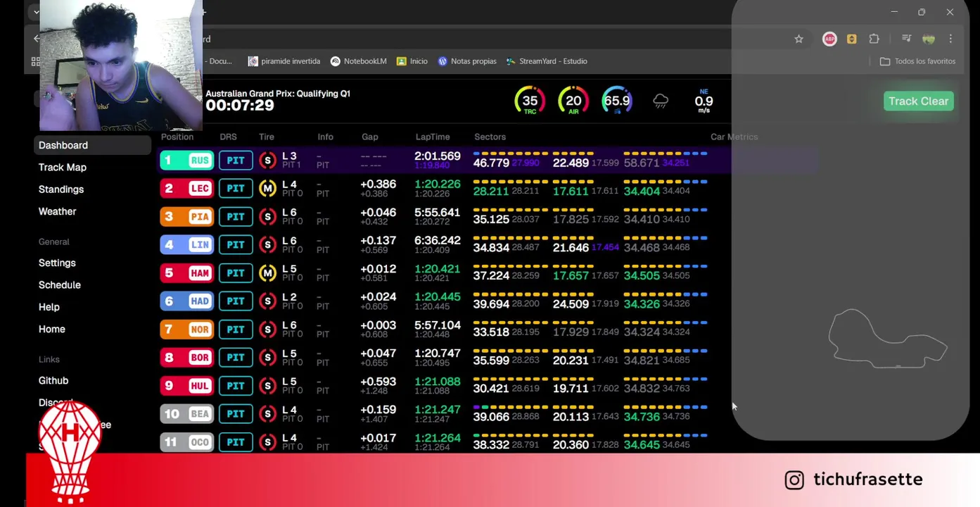Viewport: 980px width, 507px height.
Task: Click the soft tire icon in RUS row
Action: click(267, 161)
